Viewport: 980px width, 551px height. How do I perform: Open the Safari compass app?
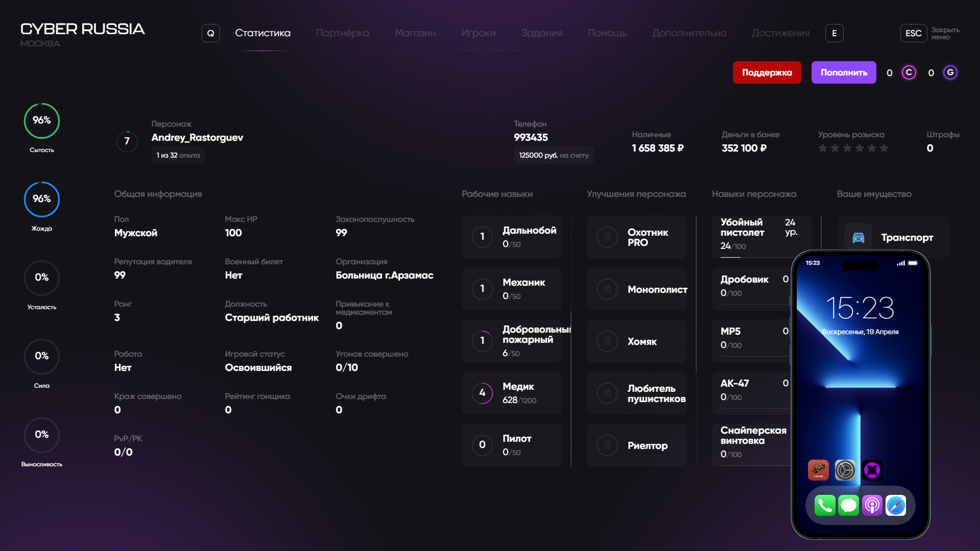(x=896, y=506)
